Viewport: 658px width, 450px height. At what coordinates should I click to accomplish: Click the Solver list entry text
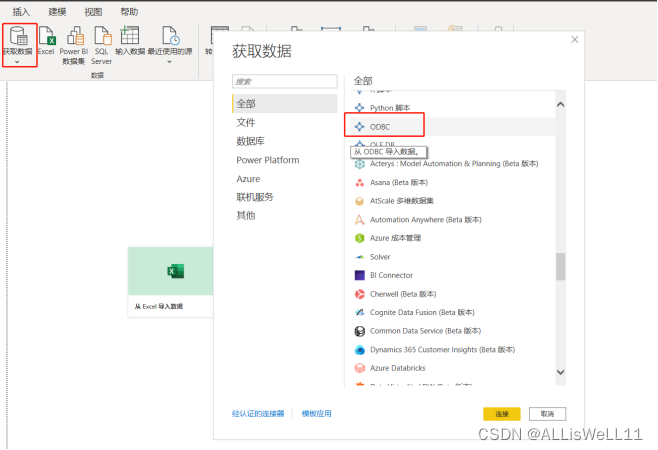coord(380,257)
